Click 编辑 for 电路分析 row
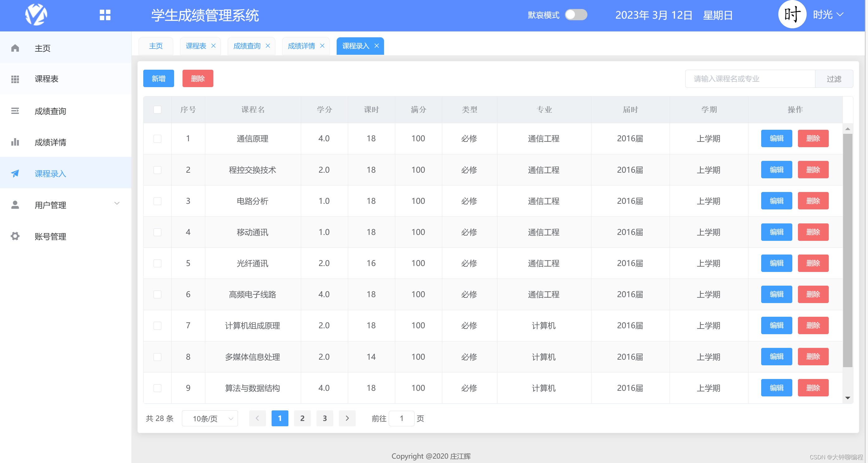This screenshot has width=868, height=463. coord(776,201)
